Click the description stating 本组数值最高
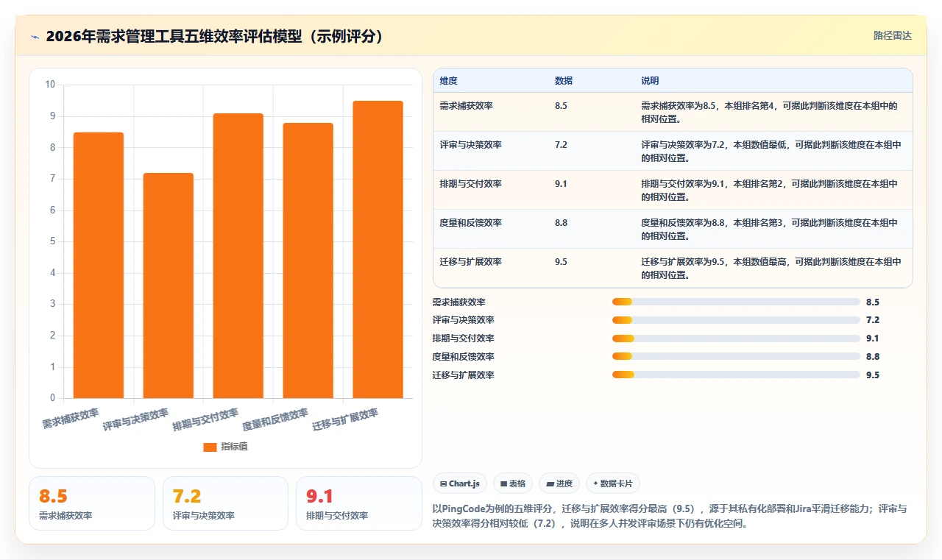This screenshot has height=560, width=942. tap(771, 269)
